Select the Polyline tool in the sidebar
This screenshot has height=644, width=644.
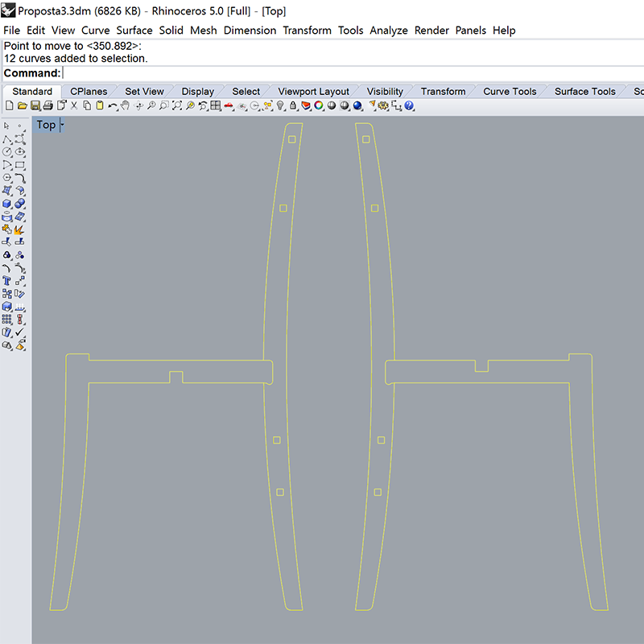coord(7,139)
